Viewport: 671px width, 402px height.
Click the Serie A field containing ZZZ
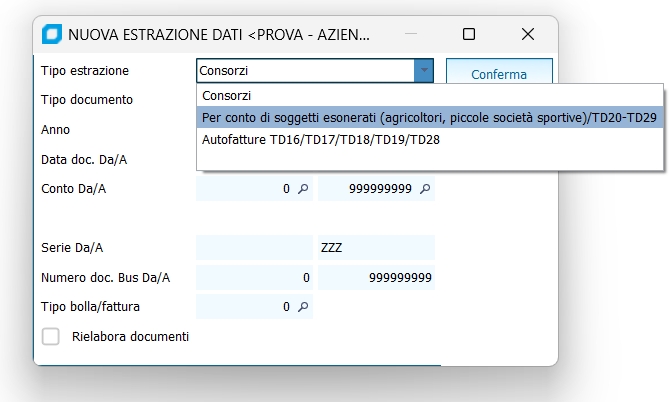click(x=376, y=247)
